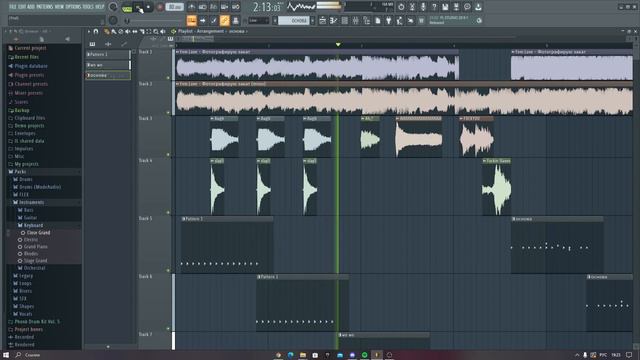
Task: Show audio clips in picker panel
Action: [x=108, y=44]
